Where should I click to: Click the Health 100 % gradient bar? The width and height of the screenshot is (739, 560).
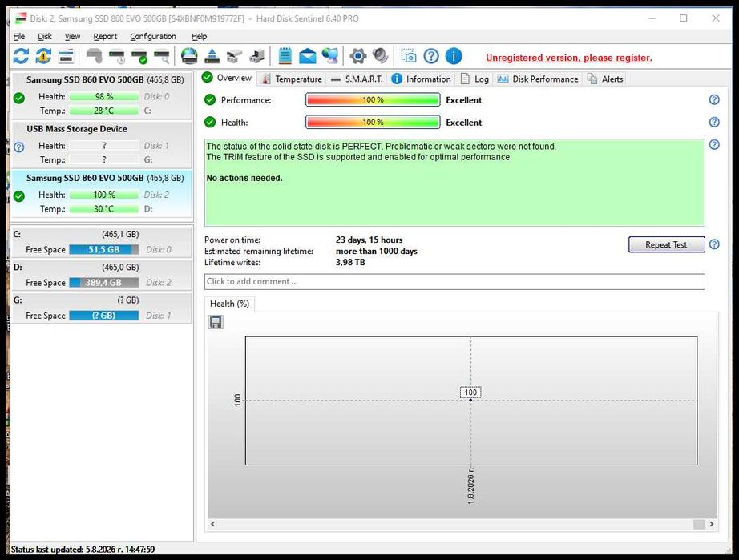coord(373,123)
